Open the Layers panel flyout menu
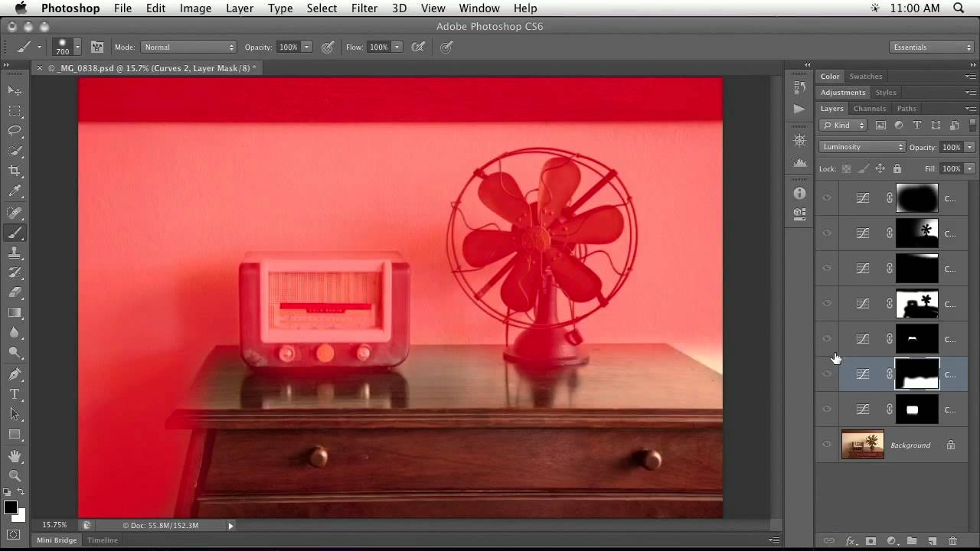980x551 pixels. (971, 108)
